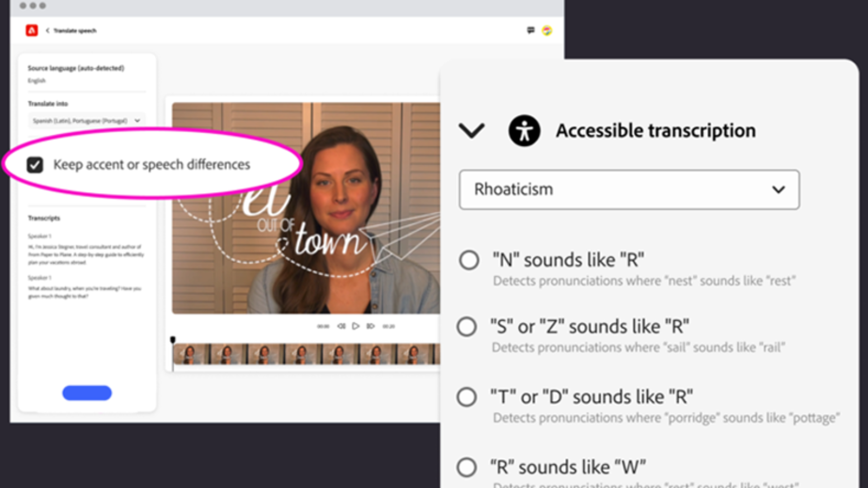Open the user profile avatar

click(547, 30)
